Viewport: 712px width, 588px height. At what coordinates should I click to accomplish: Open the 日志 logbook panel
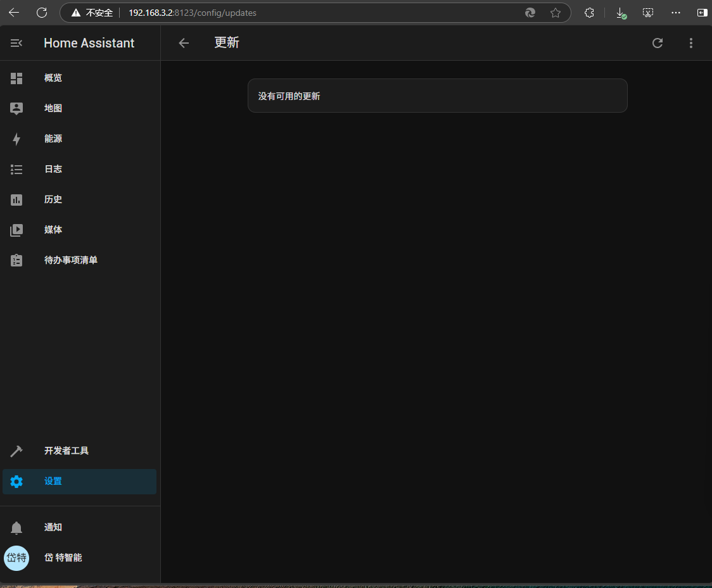click(53, 169)
